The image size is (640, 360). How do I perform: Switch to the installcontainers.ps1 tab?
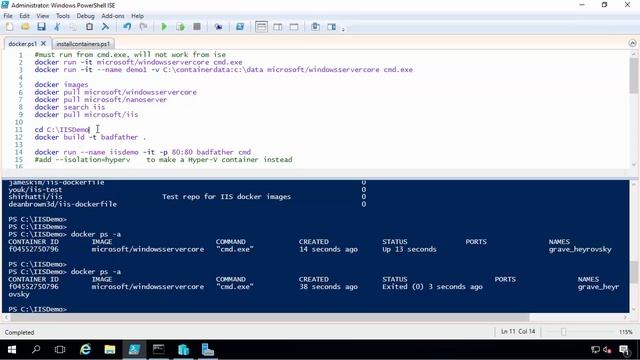(83, 44)
